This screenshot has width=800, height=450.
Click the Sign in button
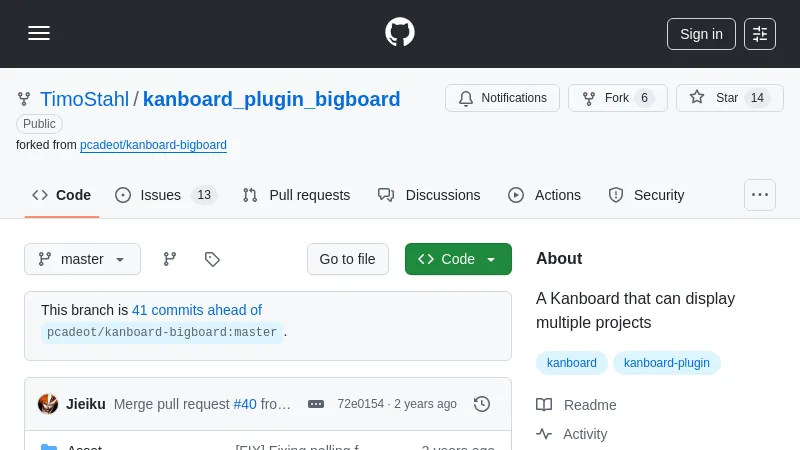point(701,33)
